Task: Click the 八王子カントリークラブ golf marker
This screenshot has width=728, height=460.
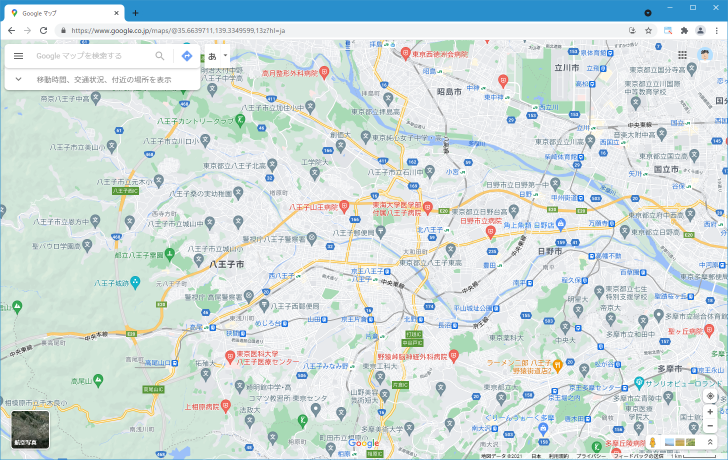Action: [x=240, y=120]
